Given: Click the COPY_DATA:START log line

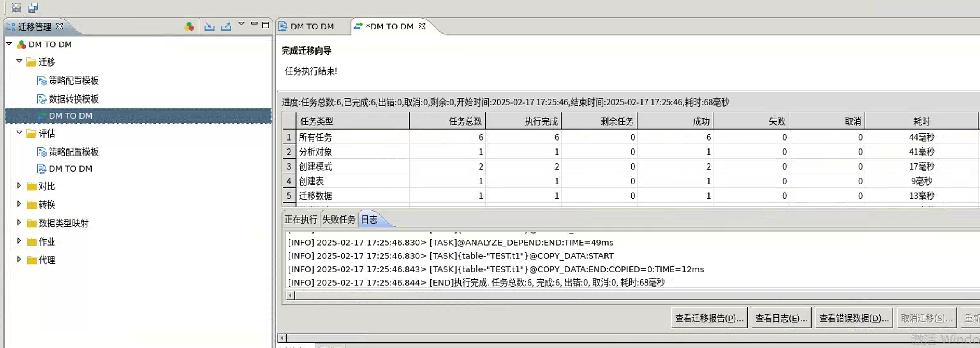Looking at the screenshot, I should (451, 256).
